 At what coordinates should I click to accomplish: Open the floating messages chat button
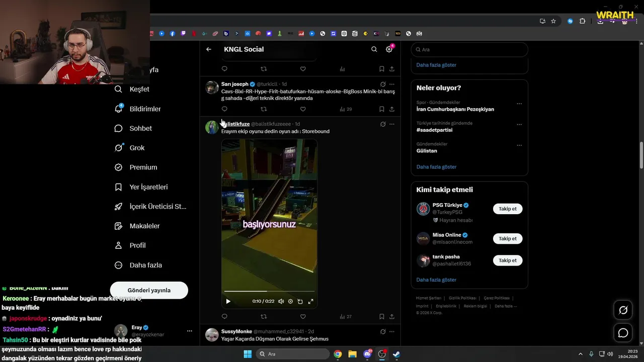coord(623,333)
